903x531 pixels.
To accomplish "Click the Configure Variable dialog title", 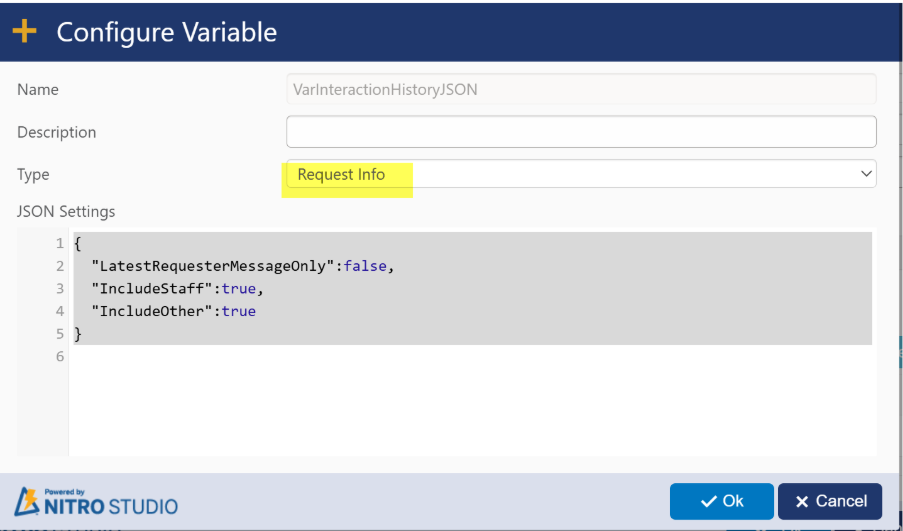I will 166,32.
